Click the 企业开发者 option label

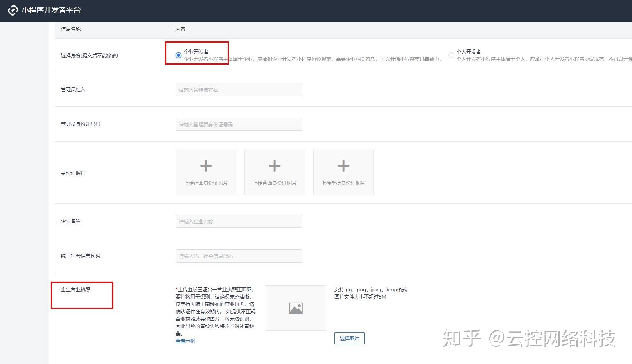click(x=196, y=52)
